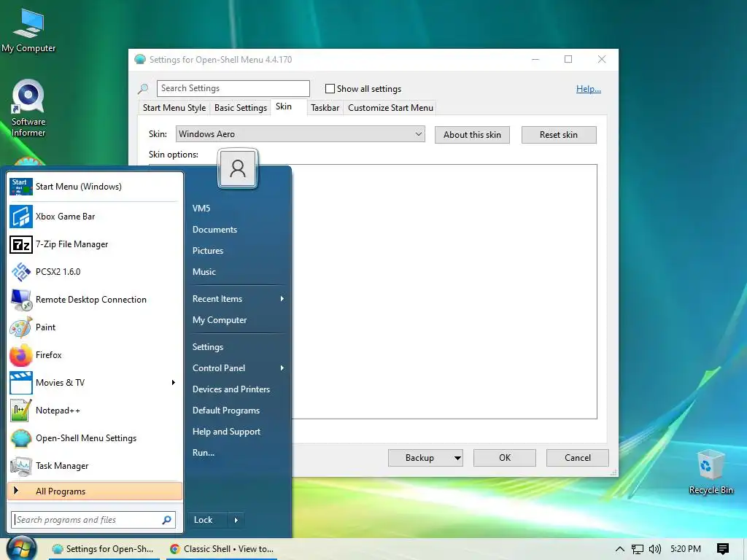Click the Reset skin button
747x560 pixels.
(x=559, y=135)
